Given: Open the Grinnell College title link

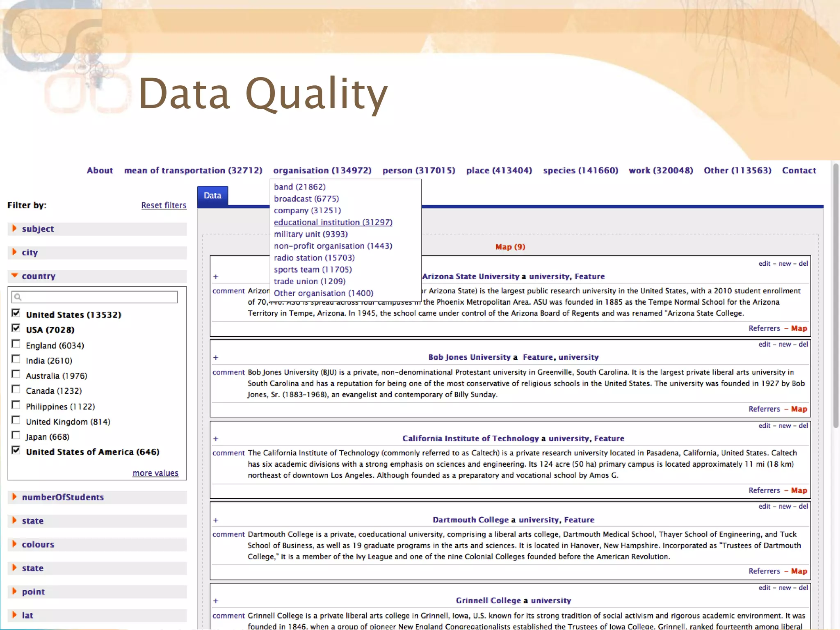Looking at the screenshot, I should [488, 601].
